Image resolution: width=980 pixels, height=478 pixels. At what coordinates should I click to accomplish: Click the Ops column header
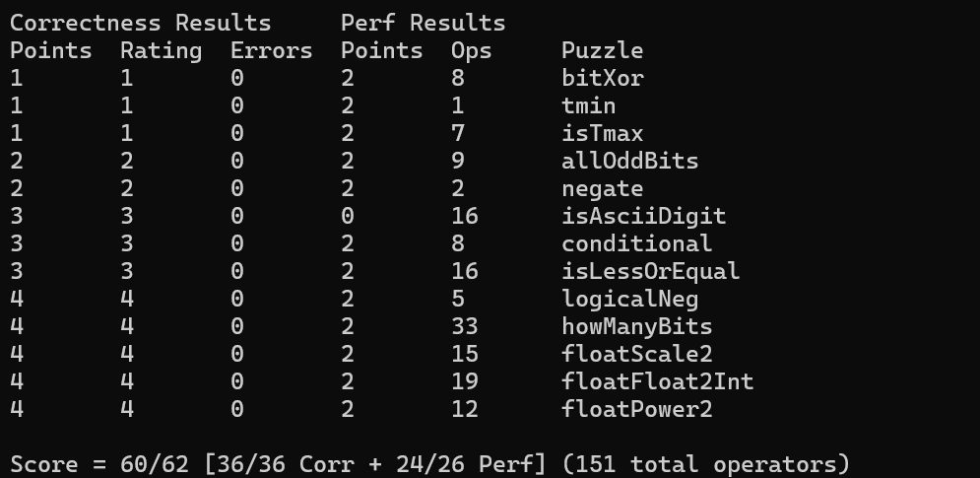pyautogui.click(x=471, y=50)
